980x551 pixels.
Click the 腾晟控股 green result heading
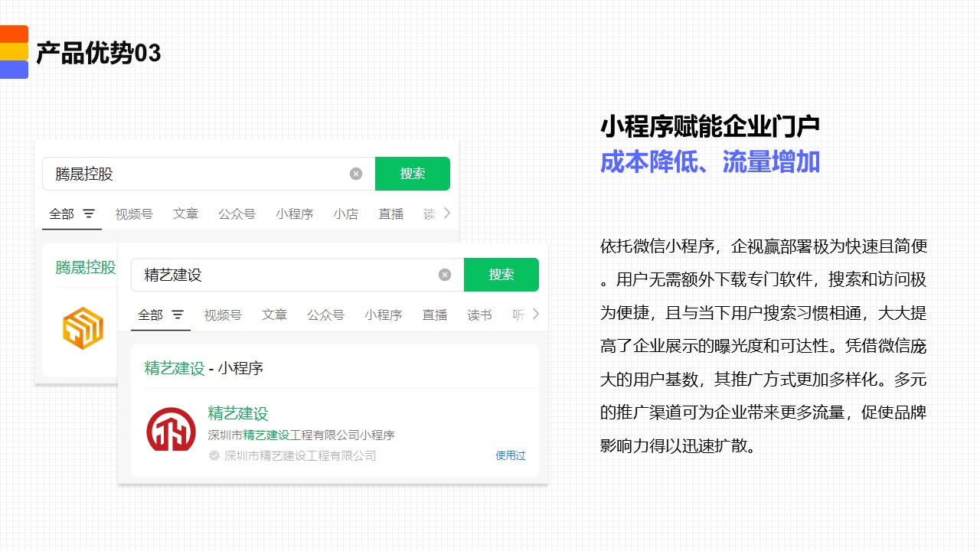tap(85, 267)
